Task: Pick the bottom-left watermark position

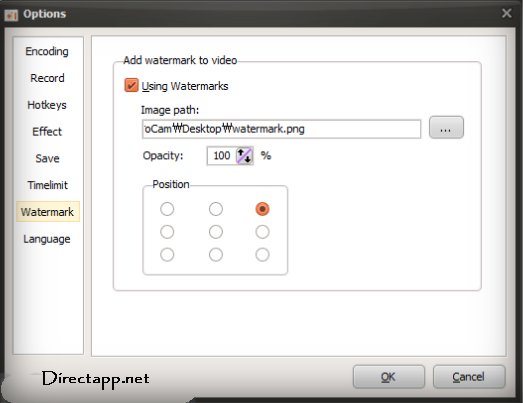Action: pos(167,255)
